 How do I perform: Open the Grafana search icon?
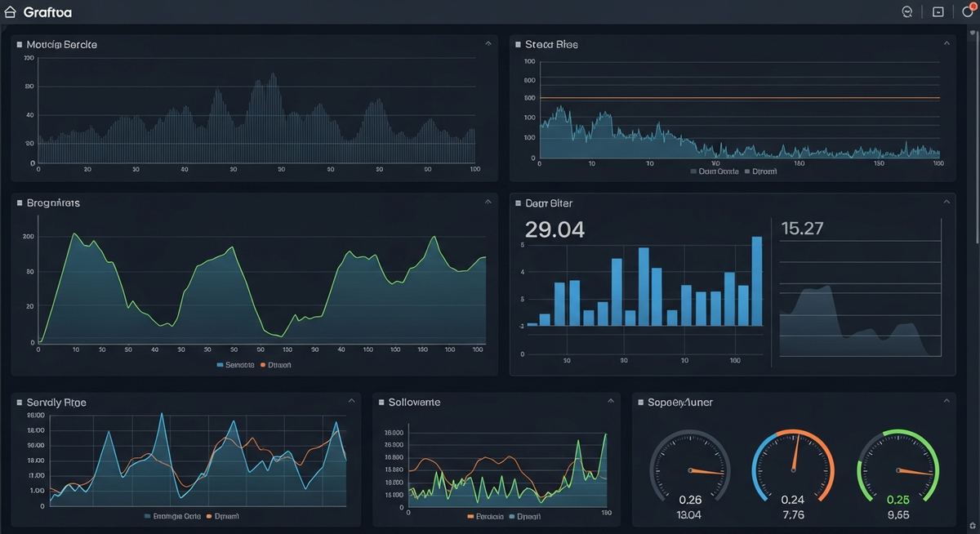(906, 11)
